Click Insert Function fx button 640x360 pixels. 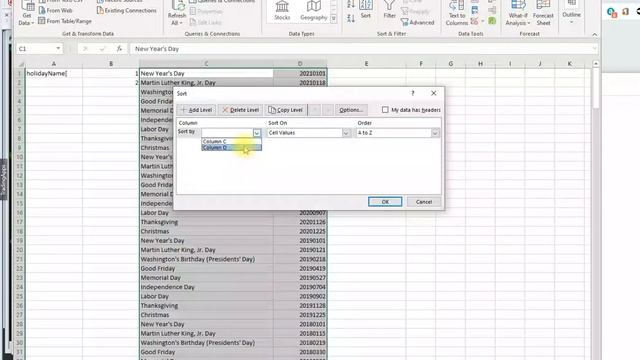coord(119,49)
